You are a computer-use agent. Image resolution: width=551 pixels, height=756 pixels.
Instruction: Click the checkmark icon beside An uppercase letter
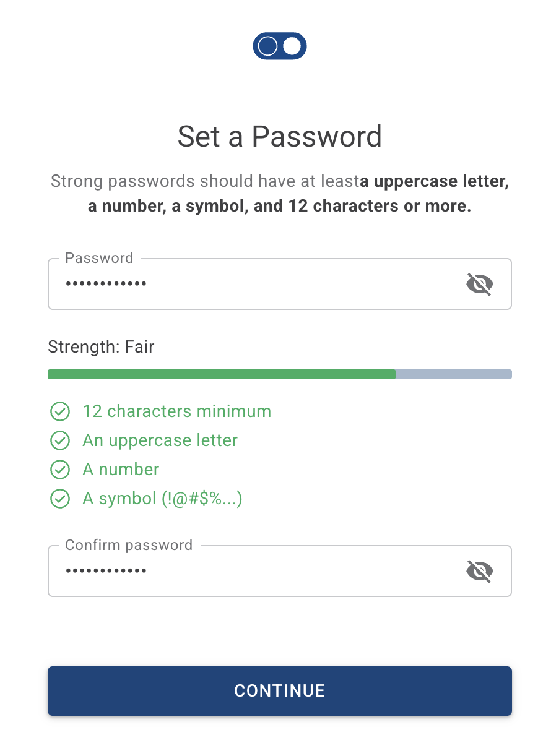[x=59, y=440]
